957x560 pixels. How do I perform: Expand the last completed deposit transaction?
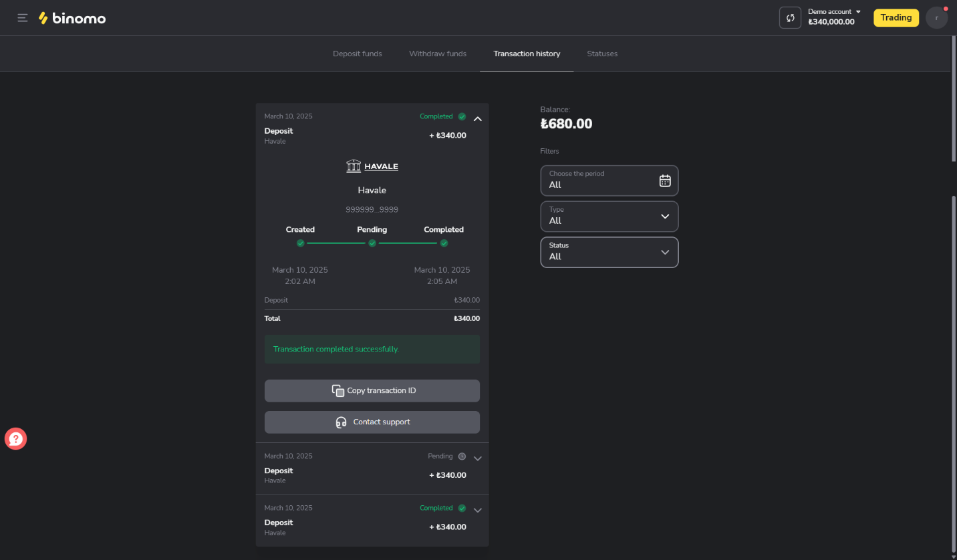click(x=478, y=510)
